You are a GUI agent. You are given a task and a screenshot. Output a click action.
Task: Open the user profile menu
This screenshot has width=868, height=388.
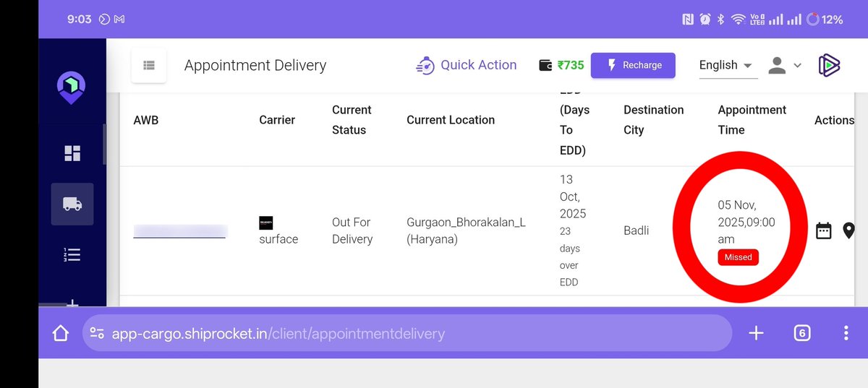tap(785, 65)
